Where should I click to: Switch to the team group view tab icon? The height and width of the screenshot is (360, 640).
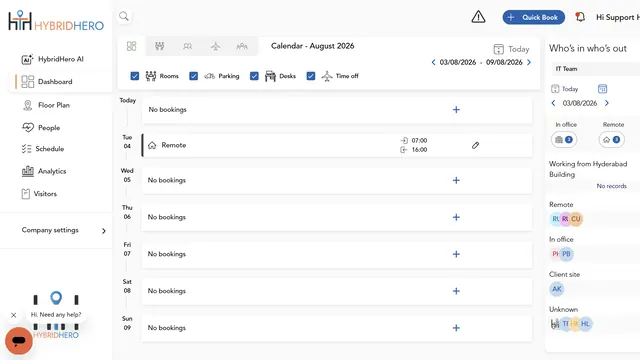click(242, 47)
